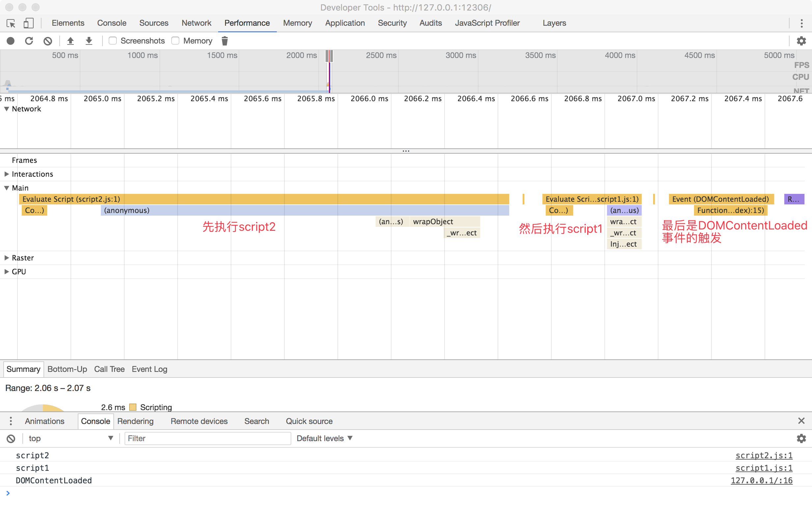
Task: Open Performance capture settings gear
Action: point(801,41)
